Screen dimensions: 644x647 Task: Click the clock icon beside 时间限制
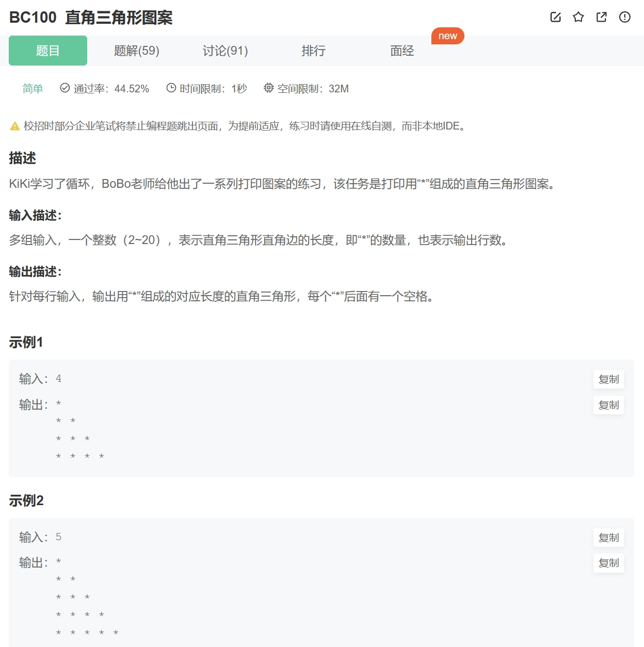[170, 88]
